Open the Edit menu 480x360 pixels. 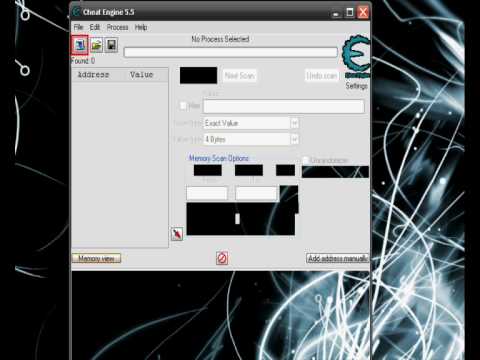click(x=95, y=27)
